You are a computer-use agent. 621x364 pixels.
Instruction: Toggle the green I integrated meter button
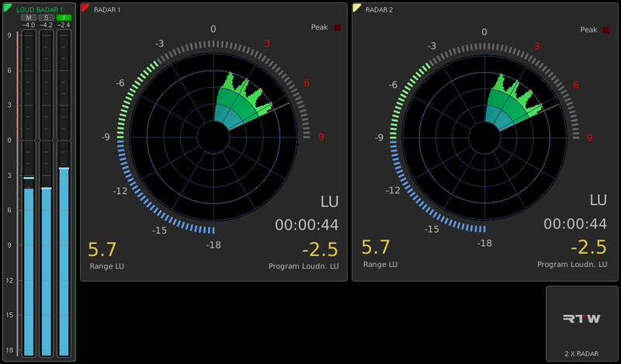[64, 17]
